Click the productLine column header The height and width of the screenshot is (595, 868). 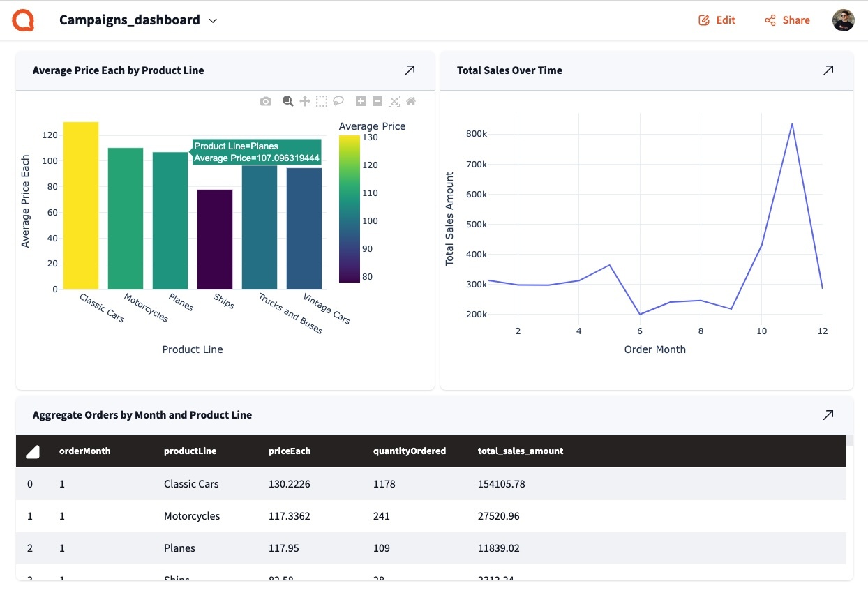point(190,451)
